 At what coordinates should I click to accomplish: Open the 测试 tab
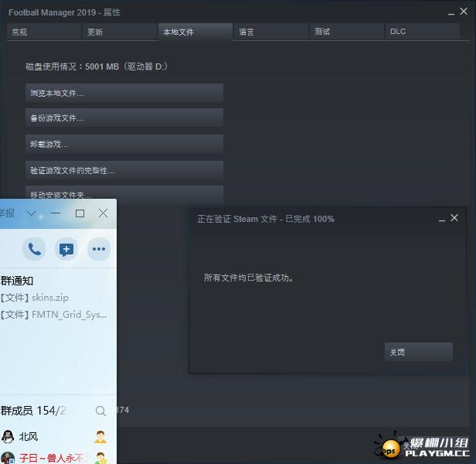pos(347,32)
